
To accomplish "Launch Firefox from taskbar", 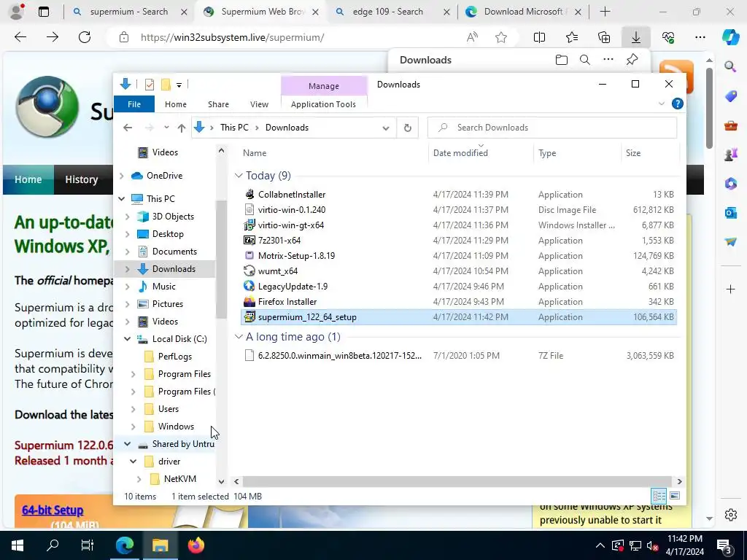I will click(x=196, y=545).
